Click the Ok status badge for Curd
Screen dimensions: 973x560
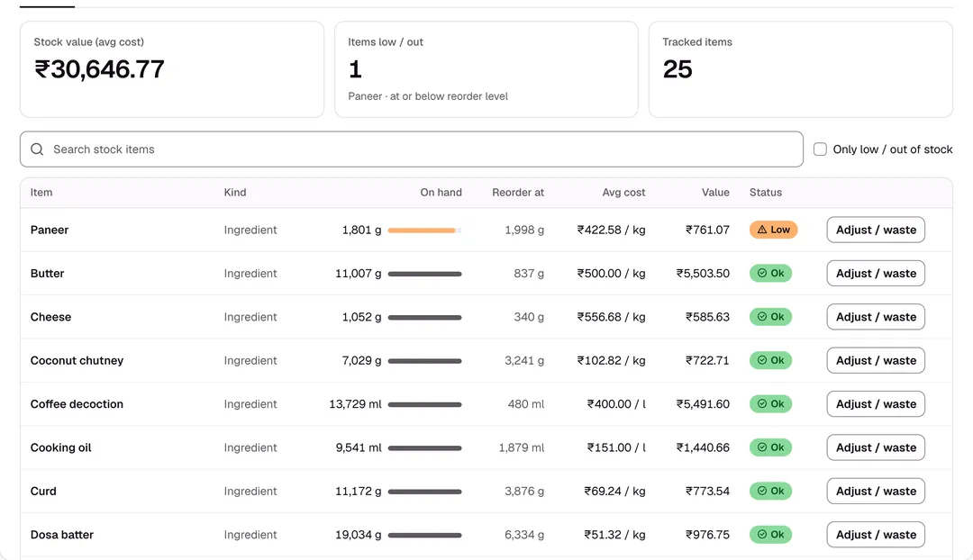[x=770, y=491]
